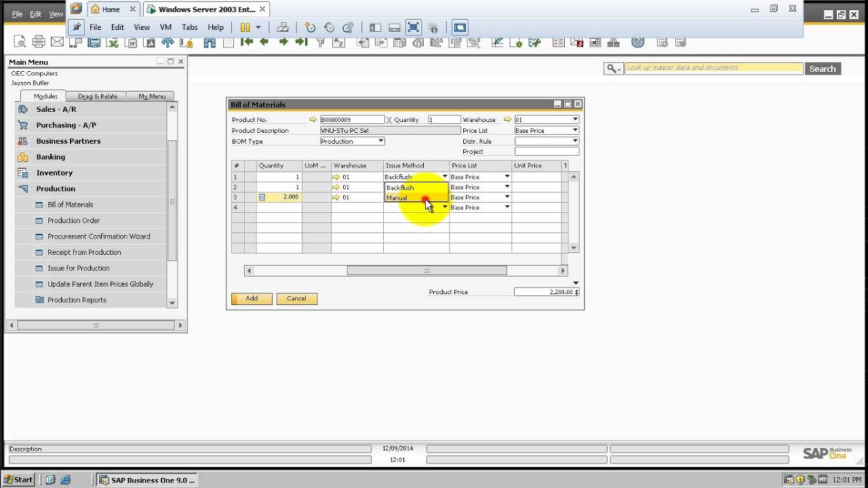Click the Find binoculars icon
The width and height of the screenshot is (868, 488).
[x=210, y=42]
